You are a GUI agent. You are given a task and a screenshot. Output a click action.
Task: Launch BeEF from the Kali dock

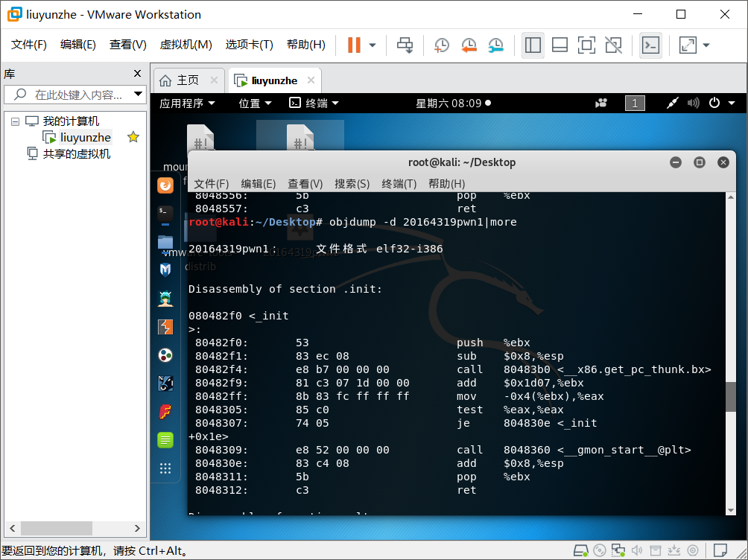point(165,383)
